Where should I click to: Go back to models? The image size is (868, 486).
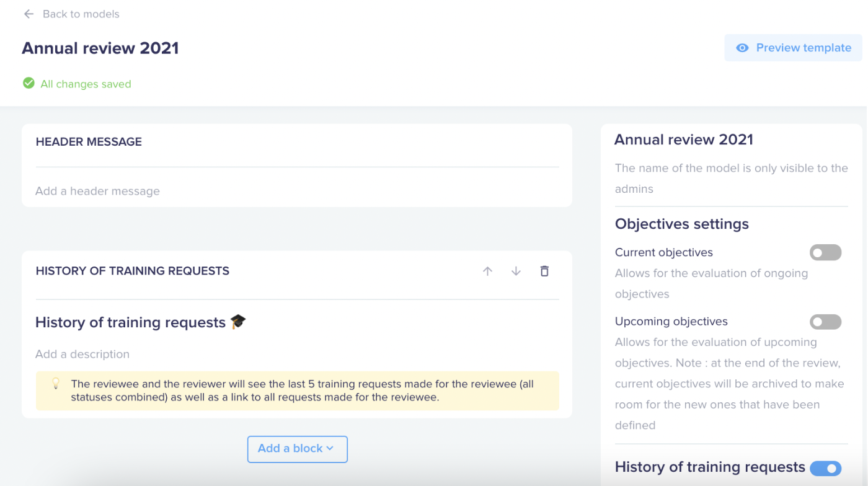pos(81,14)
